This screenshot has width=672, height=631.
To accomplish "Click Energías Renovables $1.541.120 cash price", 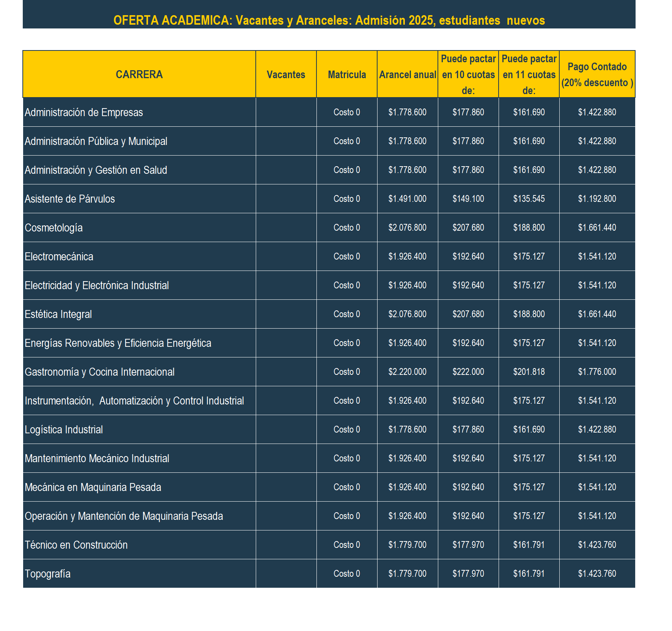I will [x=597, y=343].
